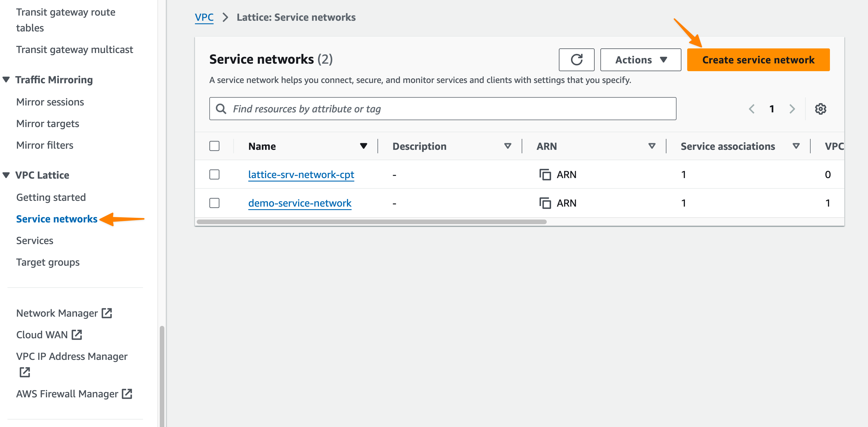Open the demo-service-network link
The image size is (868, 427).
pyautogui.click(x=300, y=203)
